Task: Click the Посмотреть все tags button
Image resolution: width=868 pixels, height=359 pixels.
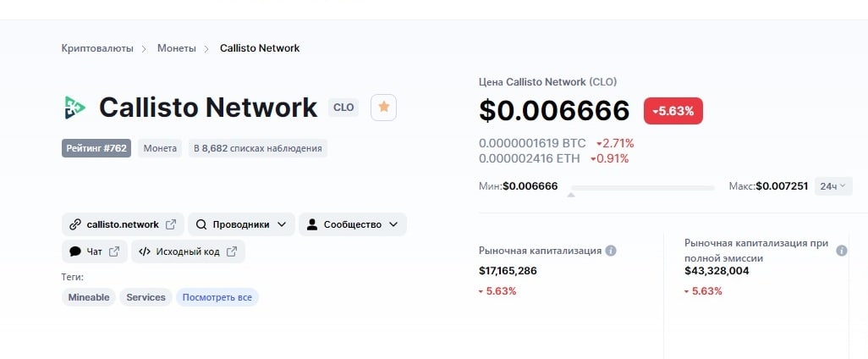Action: [217, 297]
